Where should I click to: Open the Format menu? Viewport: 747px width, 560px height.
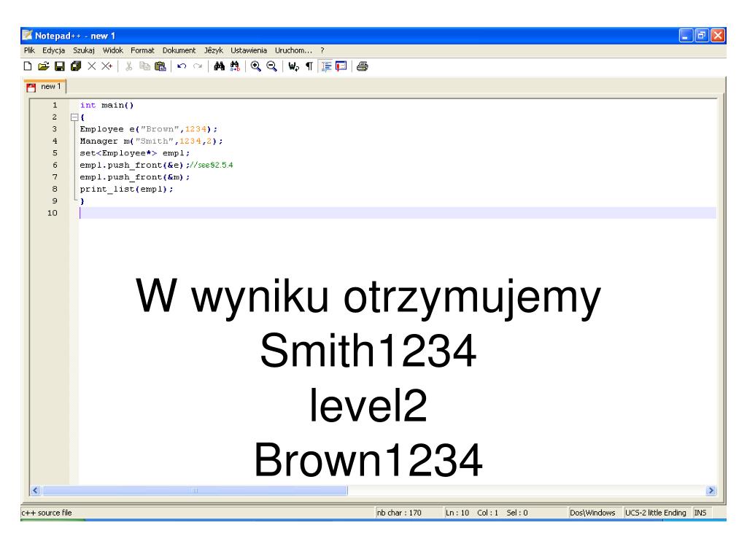point(142,50)
